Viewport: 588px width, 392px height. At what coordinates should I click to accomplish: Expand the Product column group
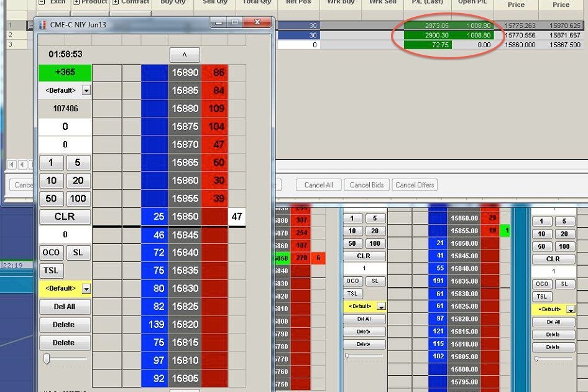tap(76, 2)
